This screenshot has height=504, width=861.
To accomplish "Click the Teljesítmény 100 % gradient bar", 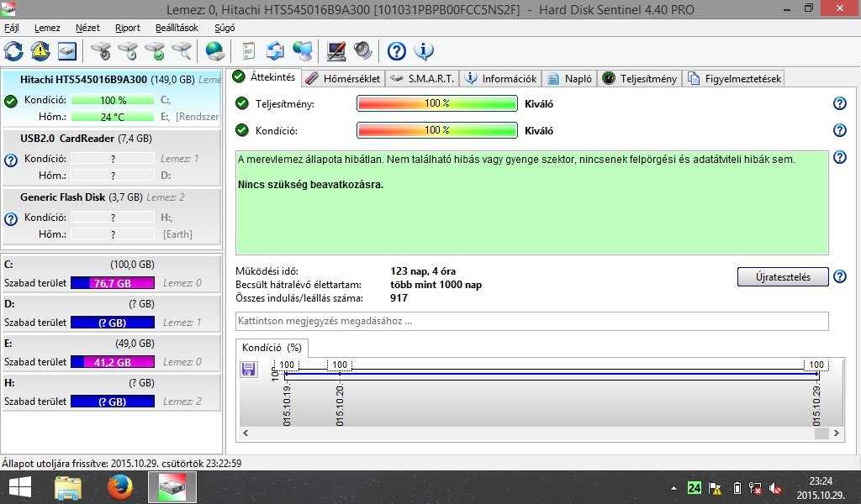I will click(x=437, y=103).
